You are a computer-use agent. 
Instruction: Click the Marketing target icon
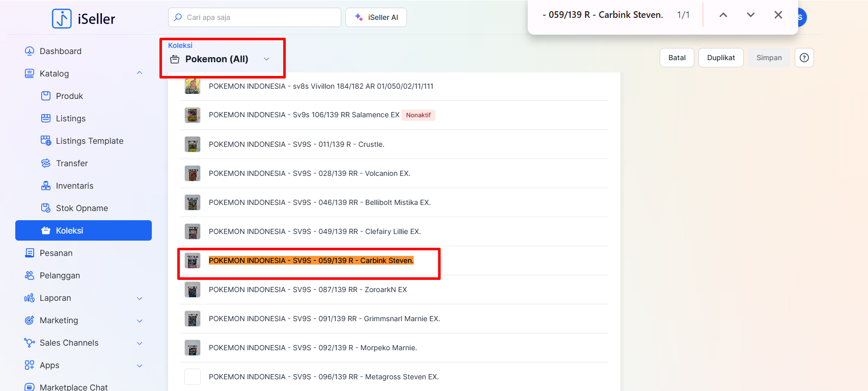pos(30,320)
